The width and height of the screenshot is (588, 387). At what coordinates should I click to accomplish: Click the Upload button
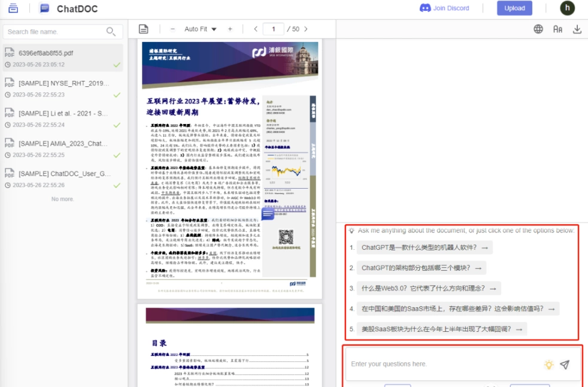pyautogui.click(x=514, y=8)
